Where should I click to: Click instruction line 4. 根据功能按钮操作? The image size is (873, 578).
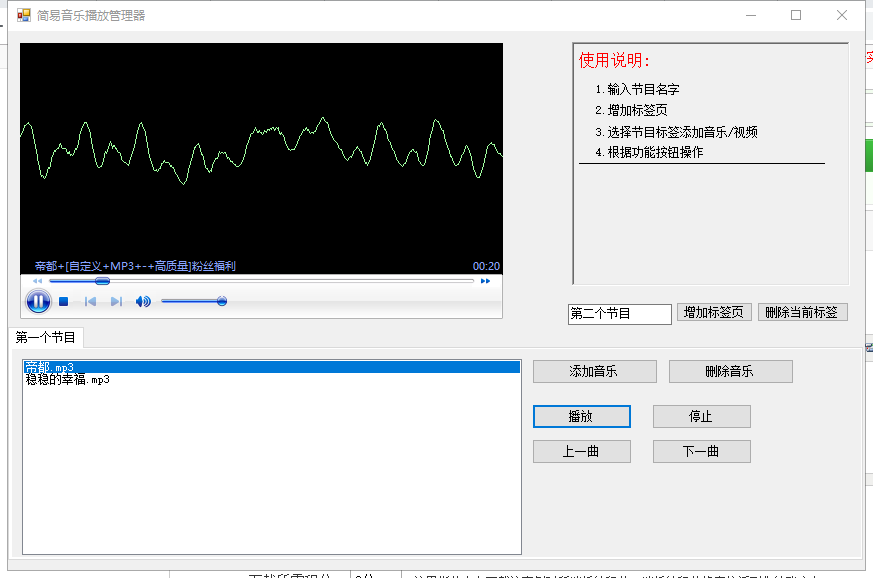[x=649, y=152]
